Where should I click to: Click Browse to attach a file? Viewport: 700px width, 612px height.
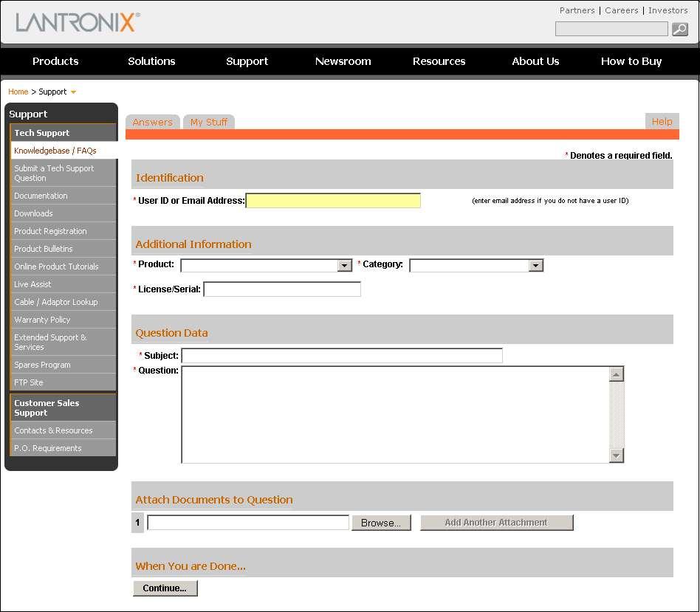tap(381, 523)
